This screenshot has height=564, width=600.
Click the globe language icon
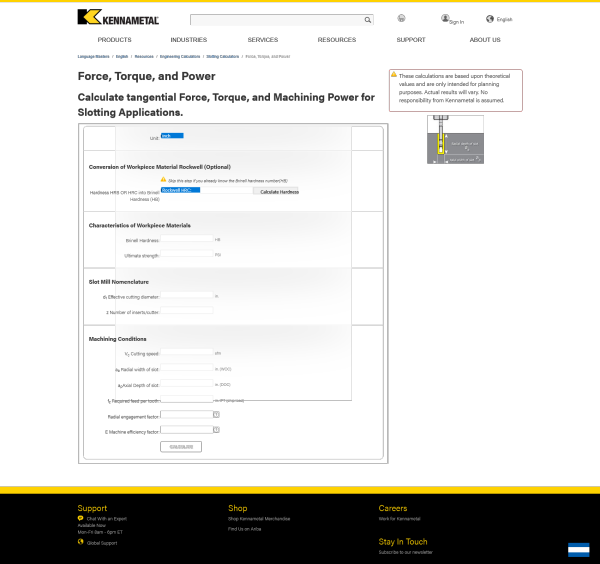tap(490, 19)
